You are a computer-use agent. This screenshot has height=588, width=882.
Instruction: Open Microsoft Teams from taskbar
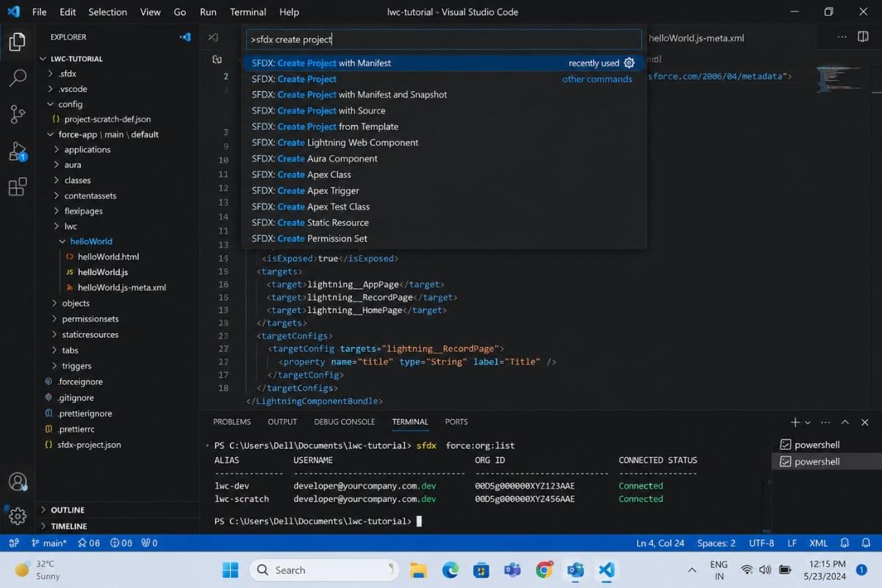(512, 570)
